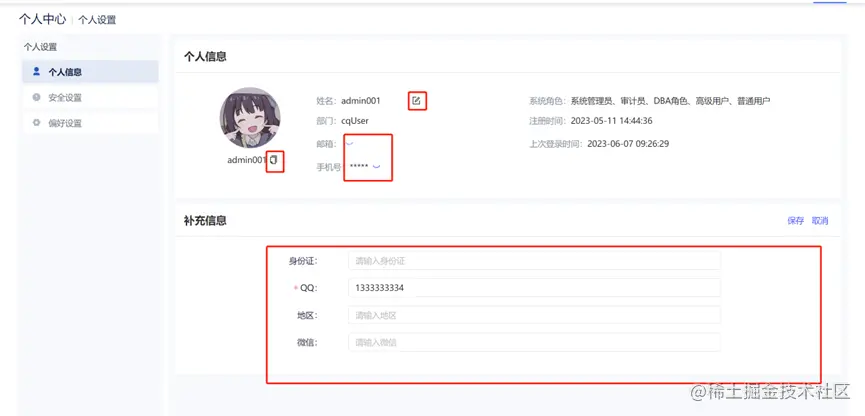The height and width of the screenshot is (416, 865).
Task: Click the 个人设置 sidebar header
Action: click(x=40, y=47)
